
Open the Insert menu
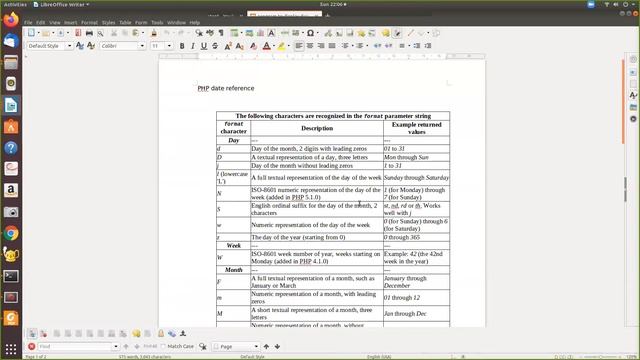click(70, 22)
